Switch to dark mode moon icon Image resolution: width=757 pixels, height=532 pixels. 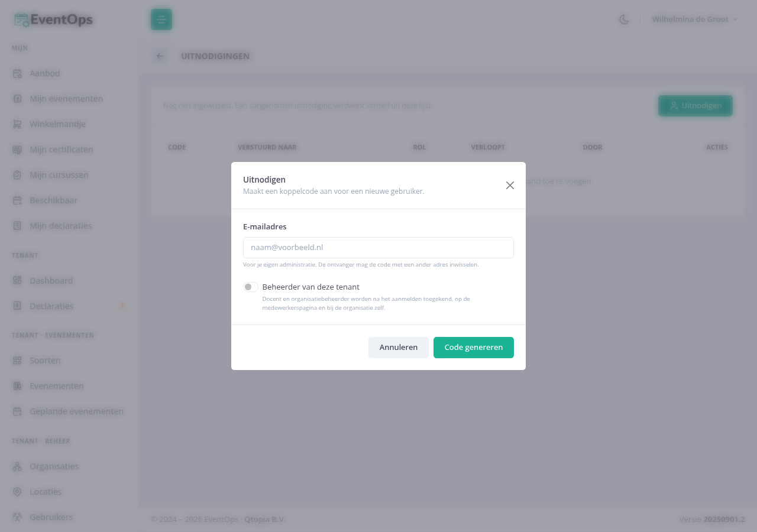tap(624, 20)
